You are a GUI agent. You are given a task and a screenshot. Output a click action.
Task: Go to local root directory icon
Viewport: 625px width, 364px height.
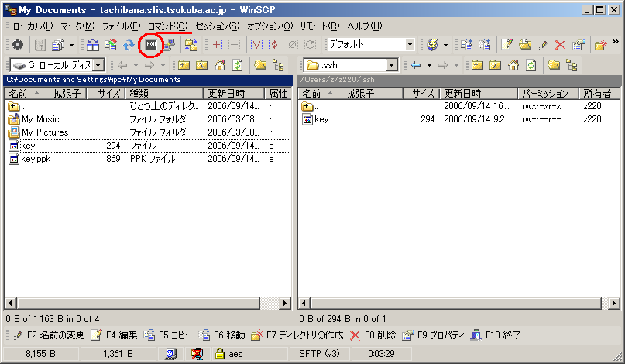click(201, 65)
